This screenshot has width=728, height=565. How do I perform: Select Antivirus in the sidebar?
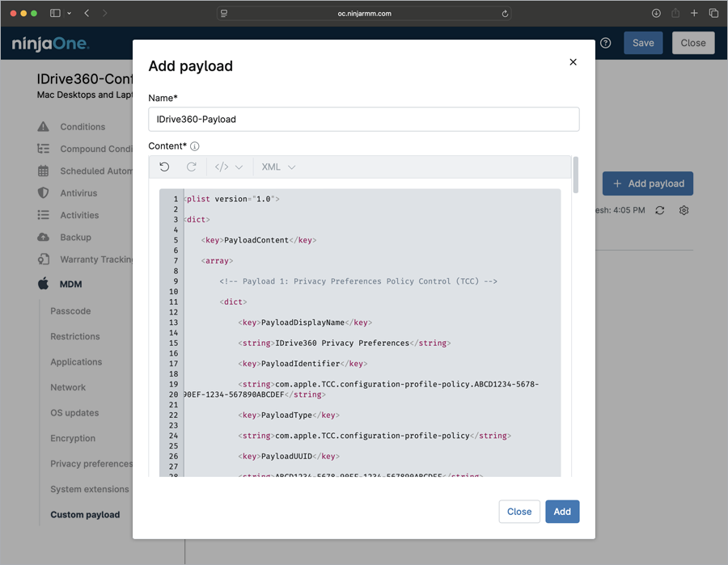[x=78, y=193]
